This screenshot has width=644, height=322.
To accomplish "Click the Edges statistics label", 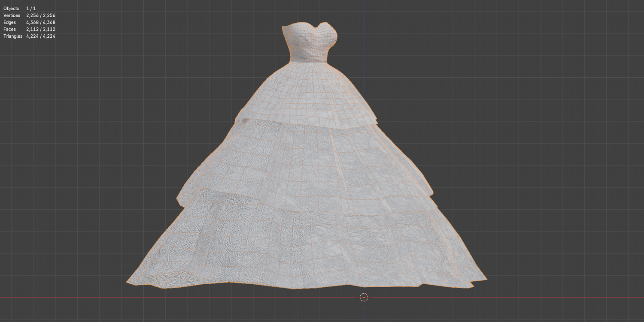I will point(9,22).
